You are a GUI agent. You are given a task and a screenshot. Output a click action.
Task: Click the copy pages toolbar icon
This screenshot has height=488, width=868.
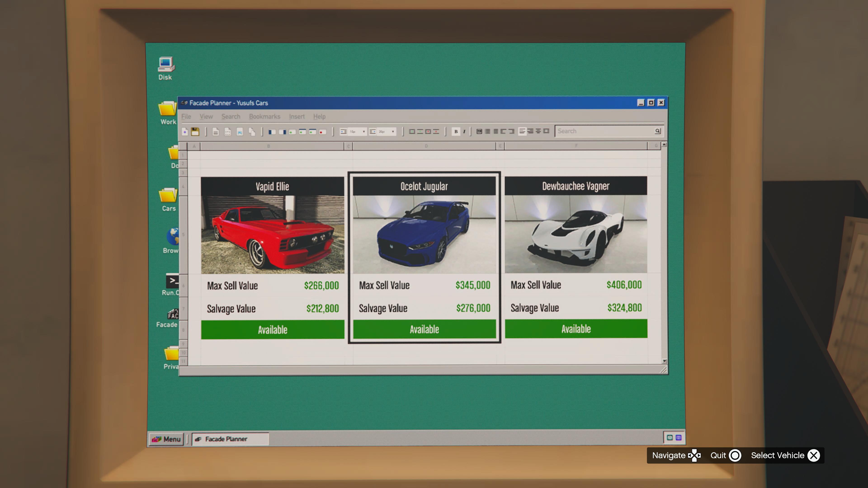click(x=252, y=132)
